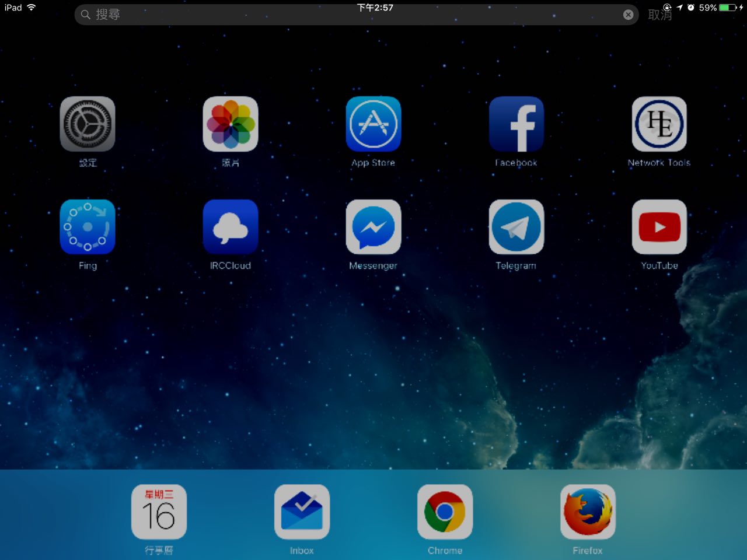This screenshot has height=560, width=747.
Task: Launch the App Store icon
Action: pos(373,124)
